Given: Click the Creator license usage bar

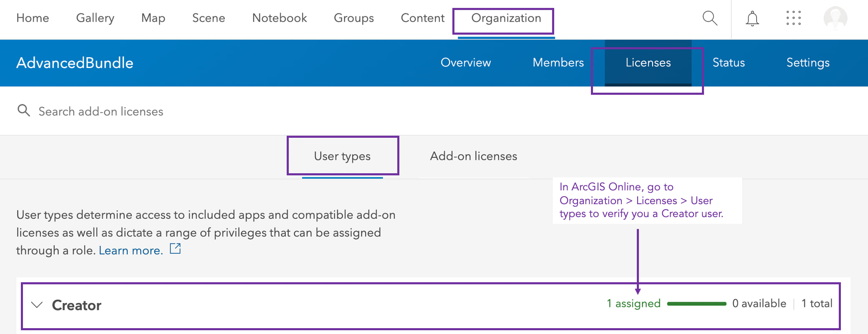Looking at the screenshot, I should point(696,304).
